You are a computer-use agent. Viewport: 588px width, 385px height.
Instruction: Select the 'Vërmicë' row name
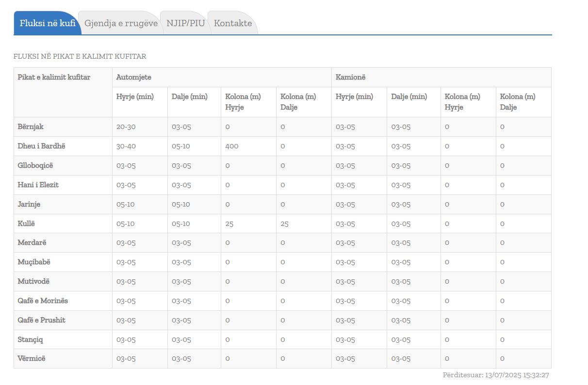[32, 358]
